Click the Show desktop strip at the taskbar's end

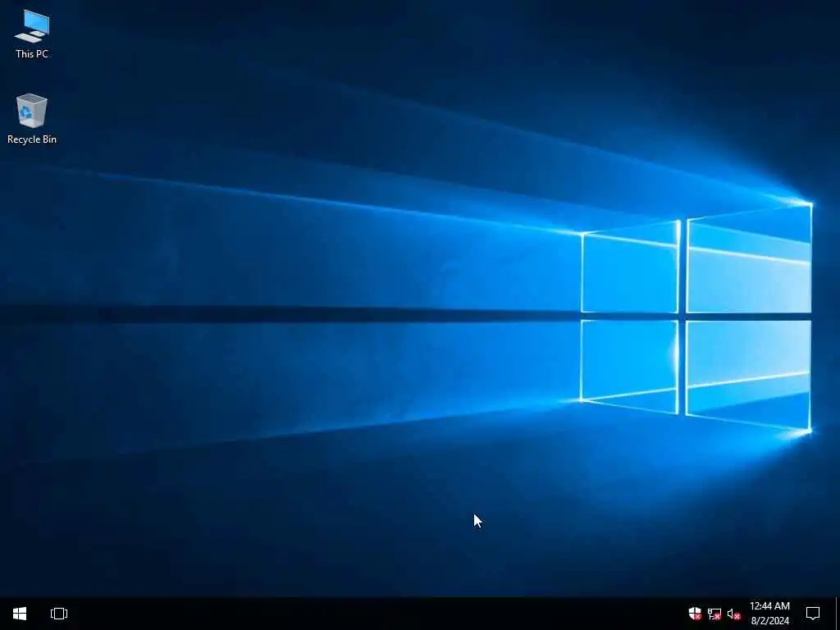(x=838, y=614)
